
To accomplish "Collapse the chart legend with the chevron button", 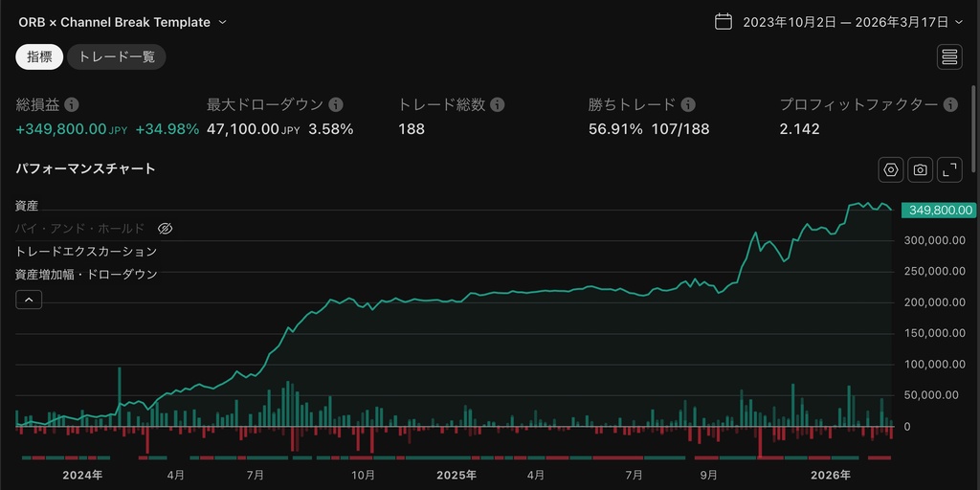I will 29,300.
